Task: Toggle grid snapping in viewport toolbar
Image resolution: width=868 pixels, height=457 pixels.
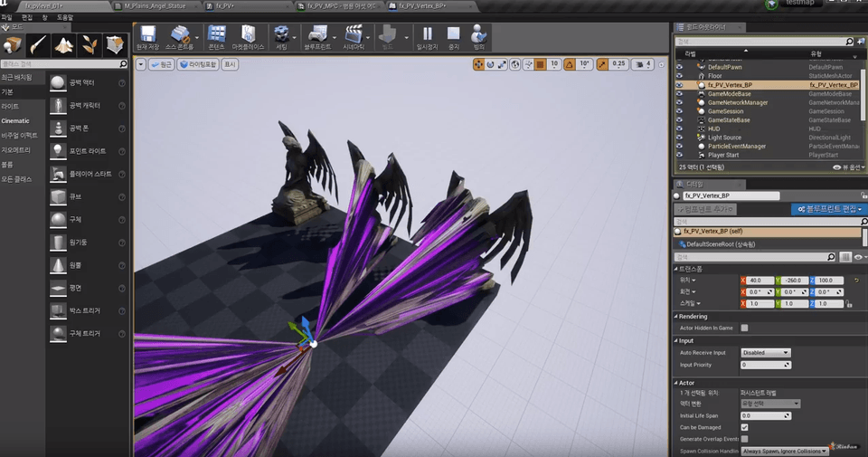Action: [x=541, y=65]
